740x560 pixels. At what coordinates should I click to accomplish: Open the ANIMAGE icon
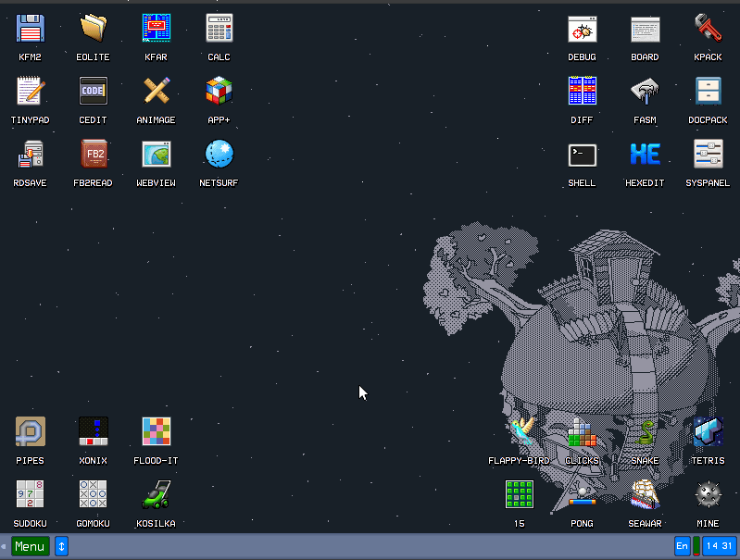pyautogui.click(x=157, y=91)
